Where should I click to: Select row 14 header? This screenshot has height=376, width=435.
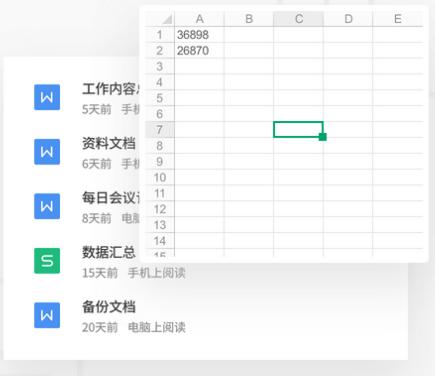160,241
